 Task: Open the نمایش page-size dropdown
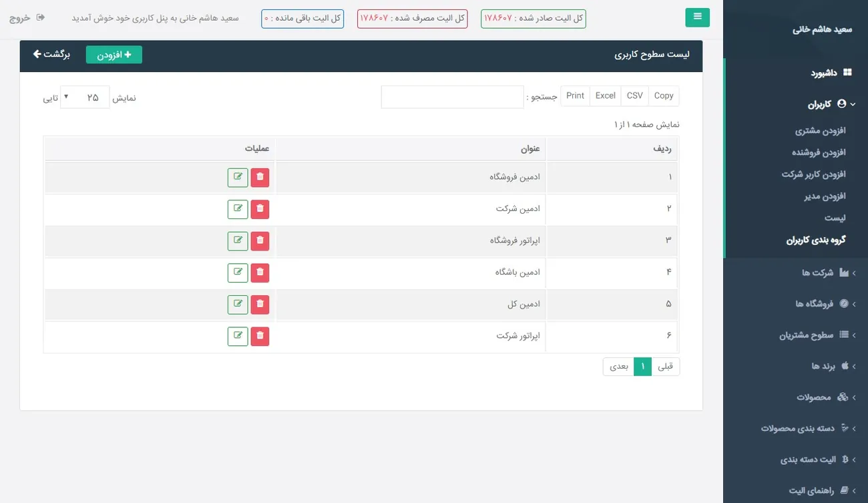(85, 98)
